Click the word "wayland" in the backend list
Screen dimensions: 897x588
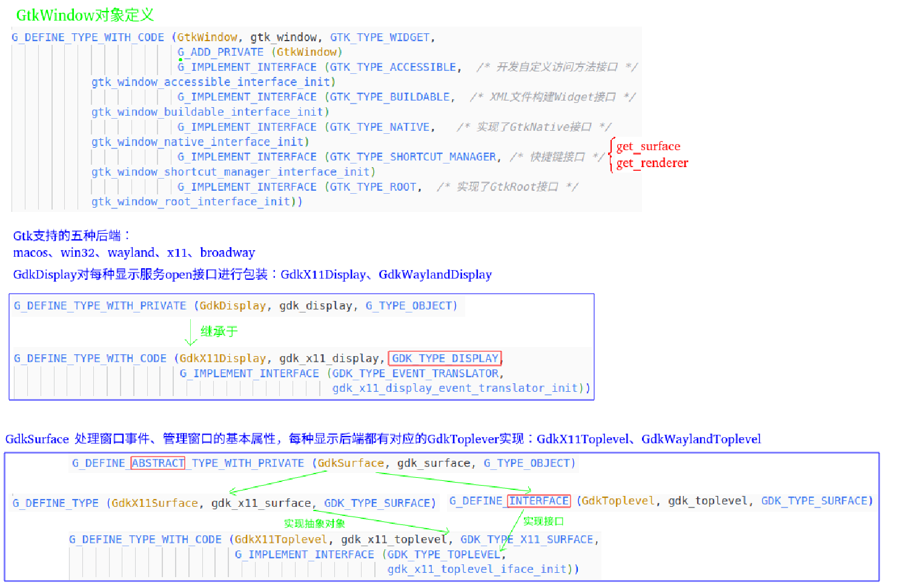pyautogui.click(x=131, y=253)
